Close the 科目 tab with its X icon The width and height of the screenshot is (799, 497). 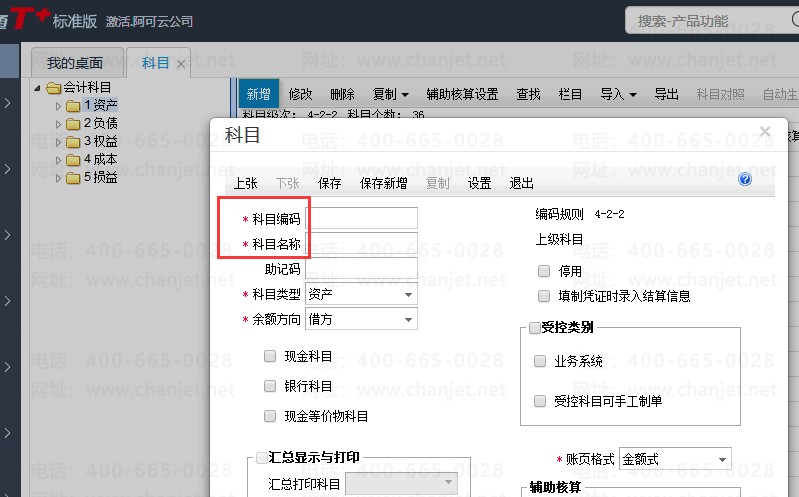181,64
